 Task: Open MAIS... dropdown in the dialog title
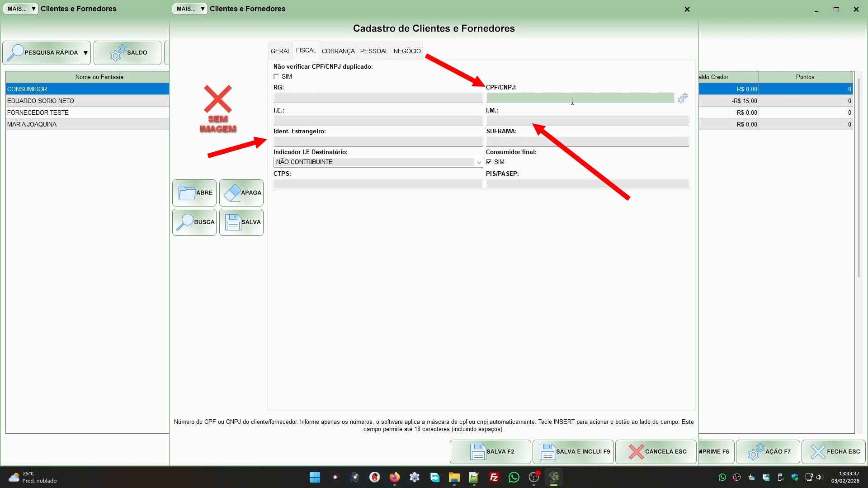pyautogui.click(x=190, y=9)
